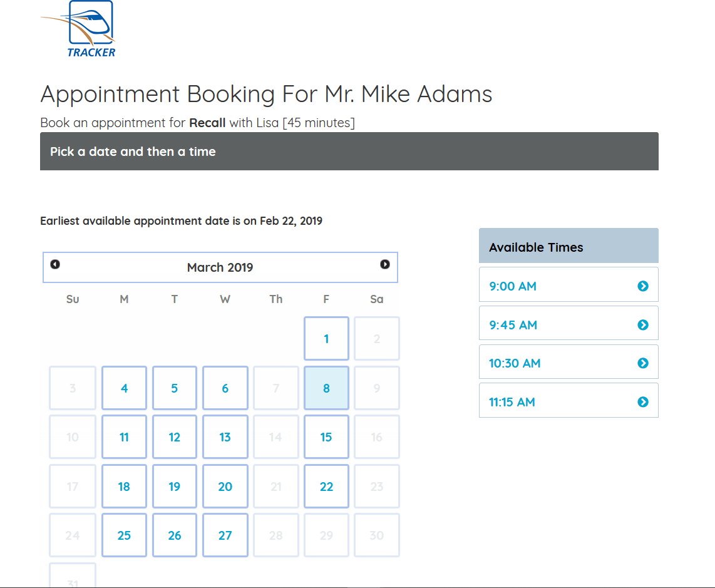Choose March 19 date cell
The height and width of the screenshot is (588, 715).
point(175,487)
